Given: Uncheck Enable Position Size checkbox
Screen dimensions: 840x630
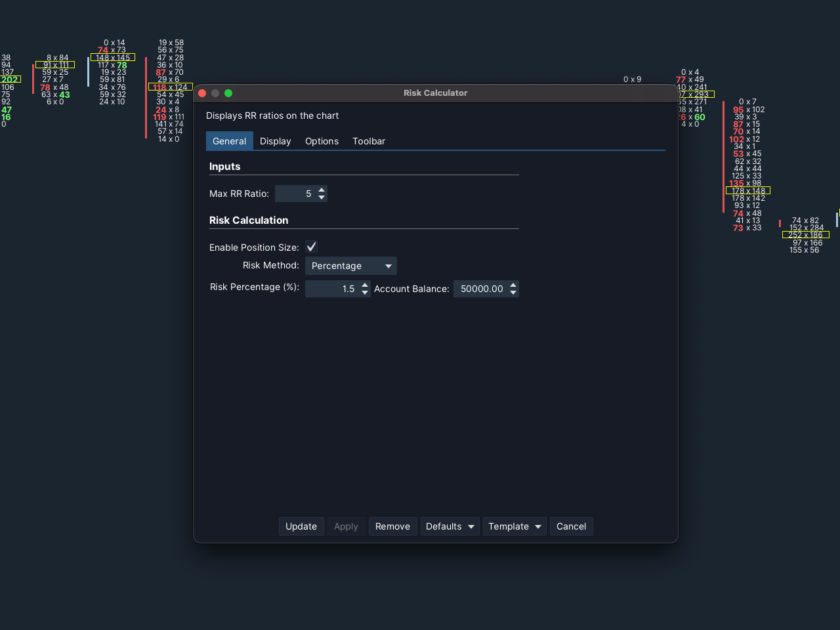Looking at the screenshot, I should click(x=311, y=247).
